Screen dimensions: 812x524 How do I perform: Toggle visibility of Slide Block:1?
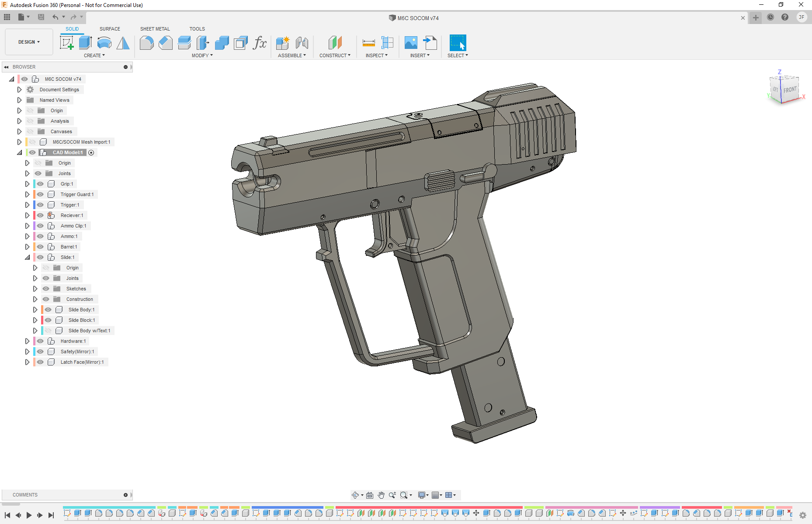48,320
